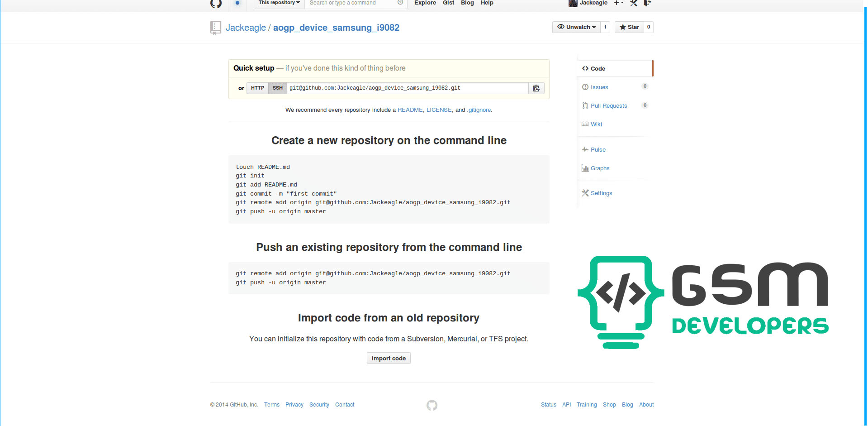Open the Security footer link
The height and width of the screenshot is (426, 868).
(319, 405)
